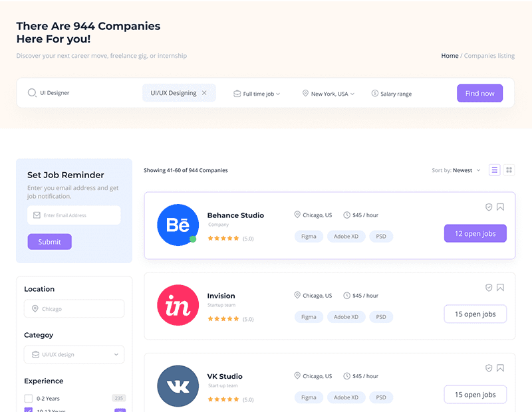Open the Sort by Newest dropdown
Screen dimensions: 532x412
point(456,171)
